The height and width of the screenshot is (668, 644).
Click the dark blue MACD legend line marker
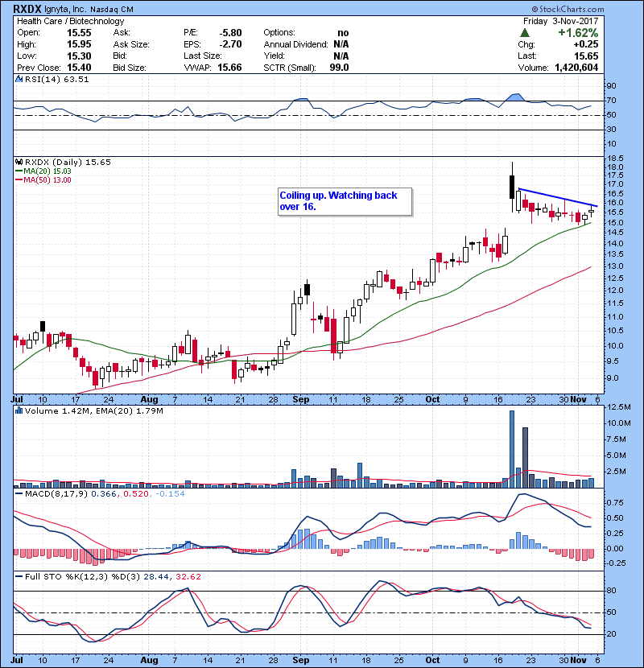pos(19,494)
